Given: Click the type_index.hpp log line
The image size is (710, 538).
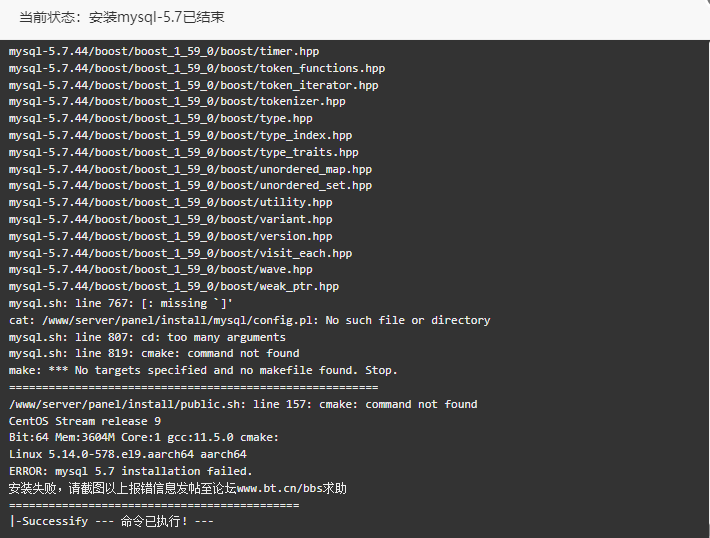Looking at the screenshot, I should point(180,135).
